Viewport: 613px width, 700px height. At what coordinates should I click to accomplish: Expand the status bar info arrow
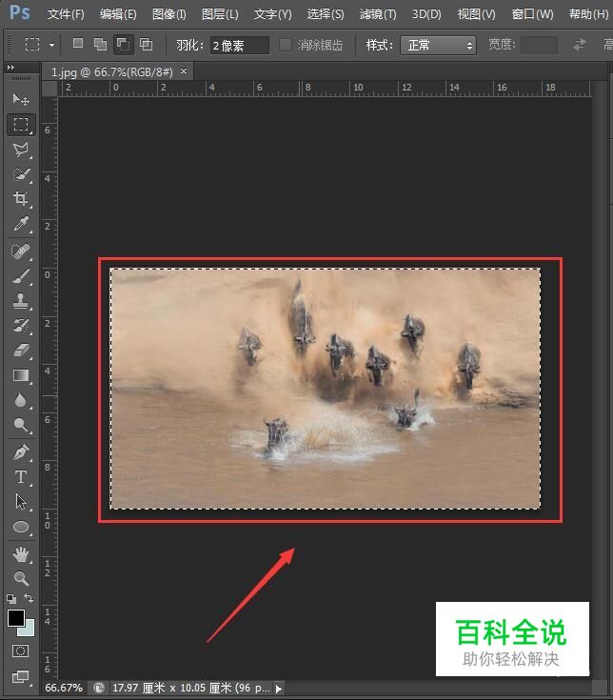pos(279,689)
